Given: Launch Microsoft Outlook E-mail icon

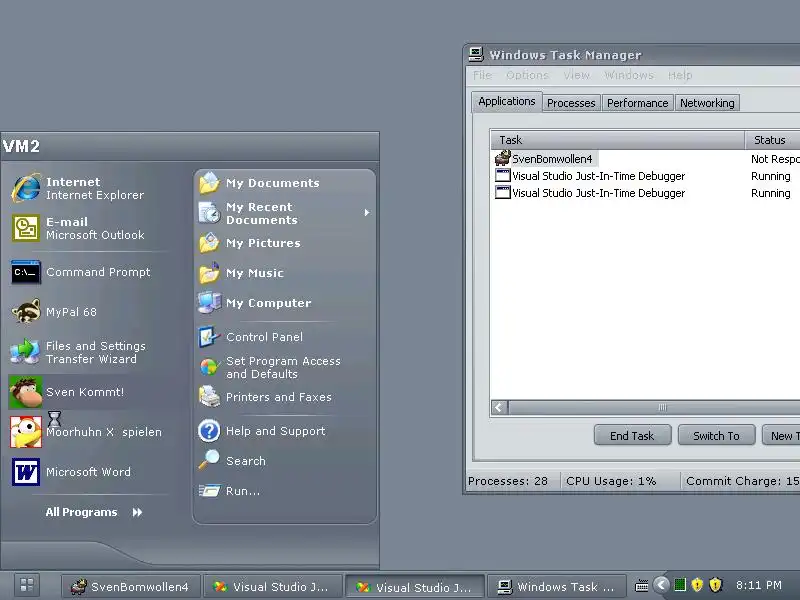Looking at the screenshot, I should pos(26,228).
